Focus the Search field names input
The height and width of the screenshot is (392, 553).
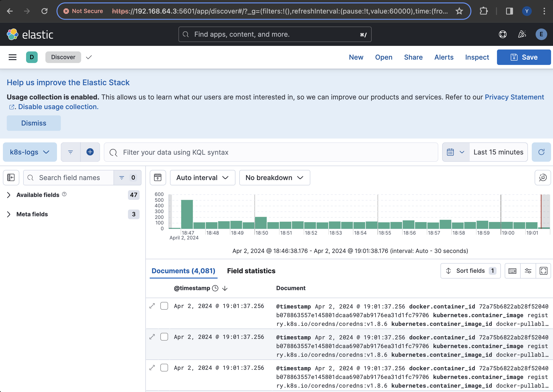(69, 178)
